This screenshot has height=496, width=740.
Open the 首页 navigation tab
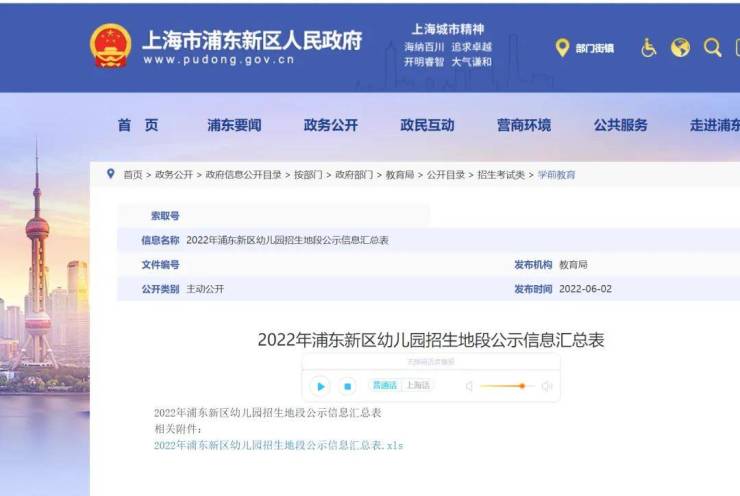(x=138, y=125)
